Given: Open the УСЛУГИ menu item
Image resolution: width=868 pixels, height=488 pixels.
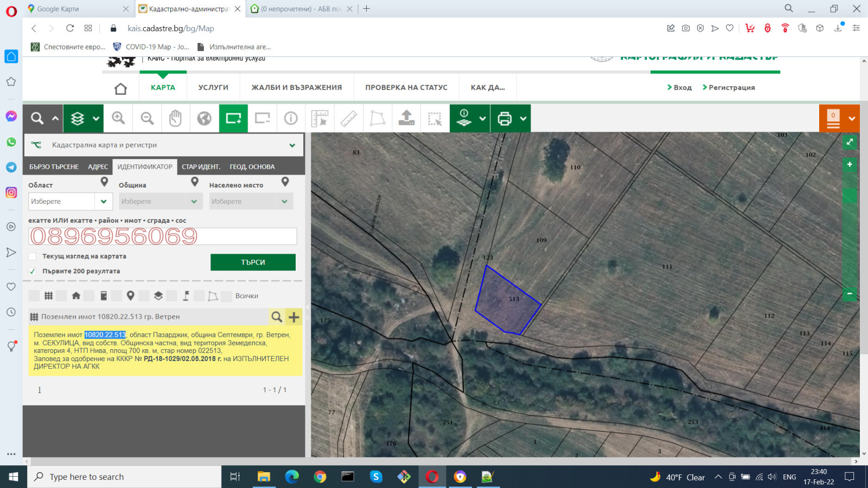Looking at the screenshot, I should point(213,87).
